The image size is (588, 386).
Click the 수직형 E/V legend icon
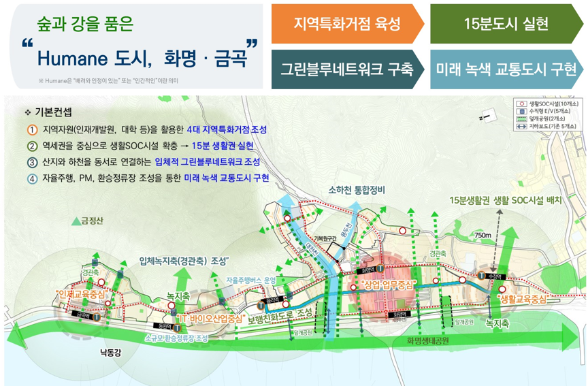521,111
